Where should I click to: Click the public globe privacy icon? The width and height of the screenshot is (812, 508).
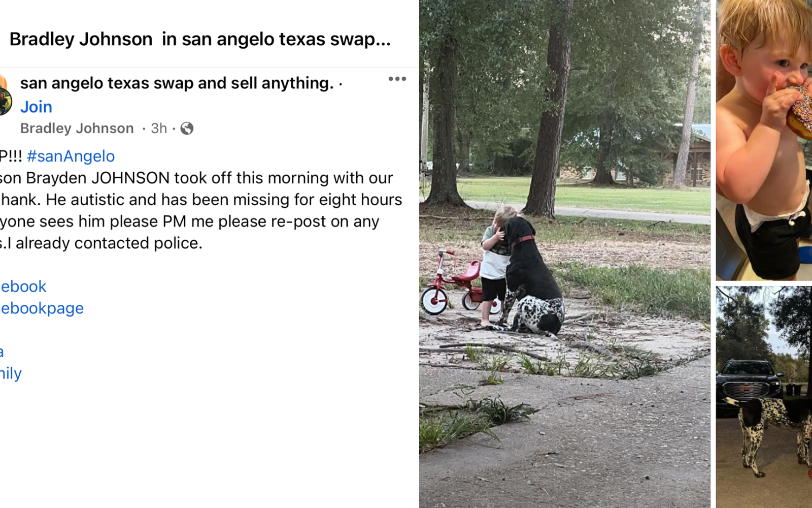click(187, 129)
